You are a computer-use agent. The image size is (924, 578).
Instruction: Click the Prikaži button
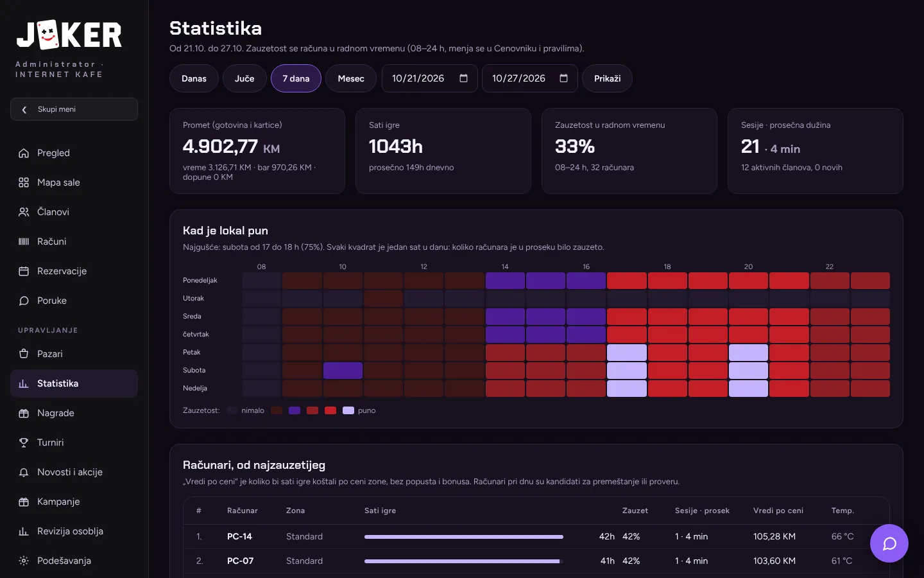click(x=607, y=78)
